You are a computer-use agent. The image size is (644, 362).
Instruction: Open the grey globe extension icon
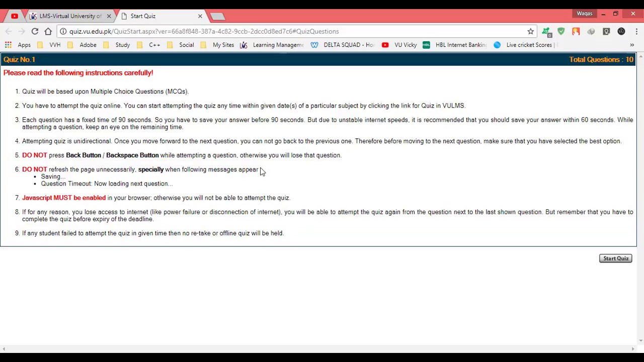tap(591, 31)
